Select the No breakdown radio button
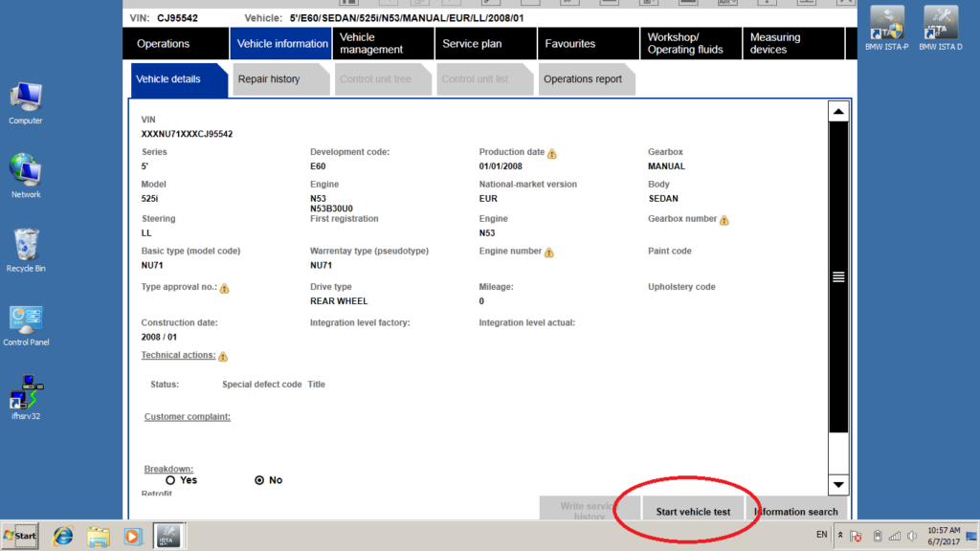 pos(259,480)
